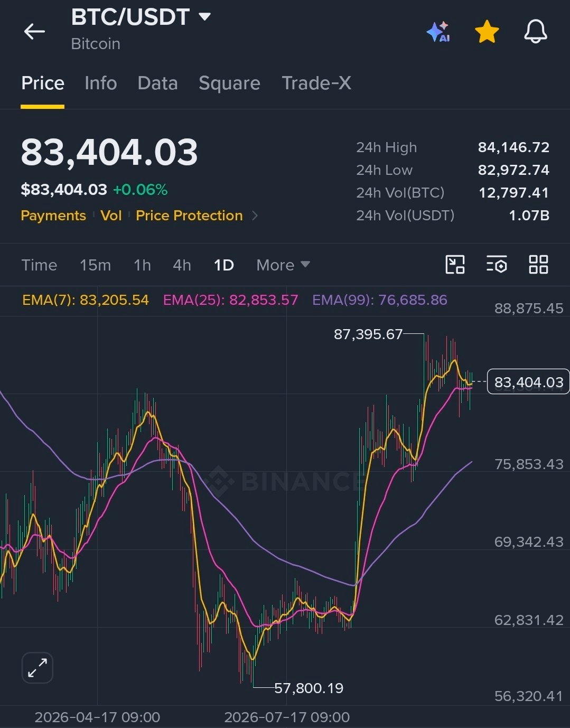Select the 4h chart interval
570x728 pixels.
coord(182,265)
